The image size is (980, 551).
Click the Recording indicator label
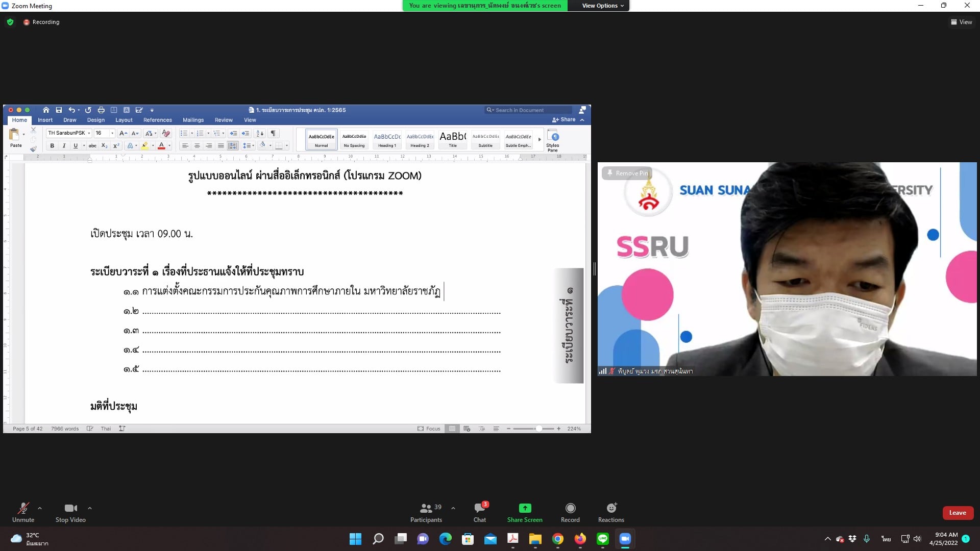pyautogui.click(x=45, y=22)
